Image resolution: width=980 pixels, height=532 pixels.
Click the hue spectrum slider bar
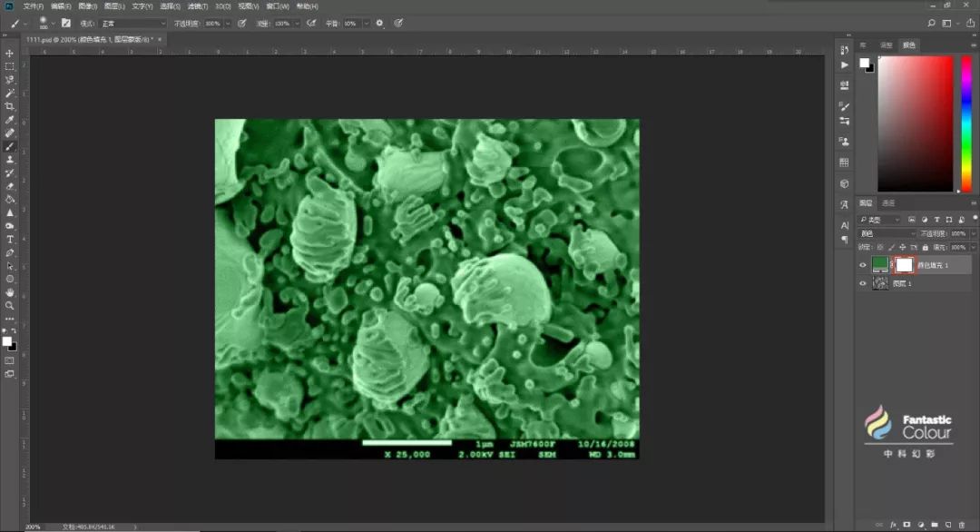pos(966,123)
